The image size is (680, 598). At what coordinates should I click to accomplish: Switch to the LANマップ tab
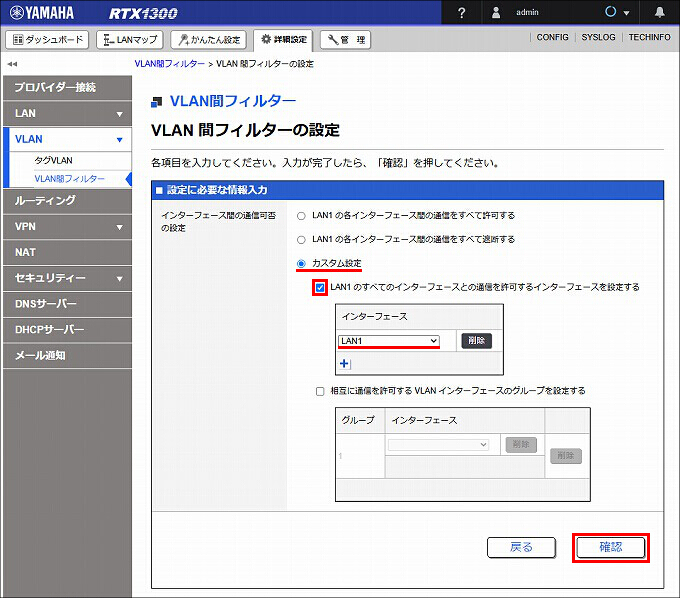[x=130, y=39]
